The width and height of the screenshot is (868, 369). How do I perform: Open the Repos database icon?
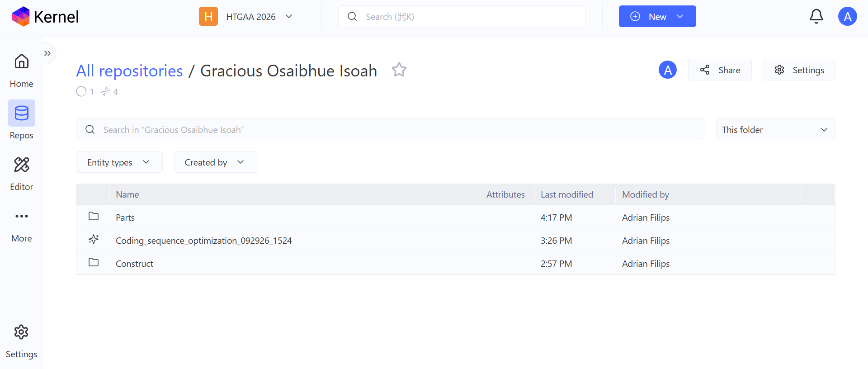(x=22, y=113)
